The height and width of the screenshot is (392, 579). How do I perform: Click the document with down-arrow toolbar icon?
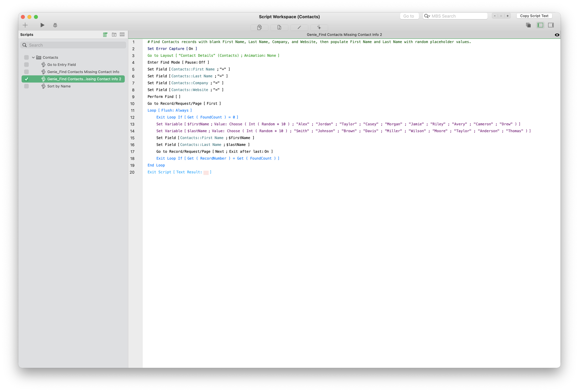point(279,27)
